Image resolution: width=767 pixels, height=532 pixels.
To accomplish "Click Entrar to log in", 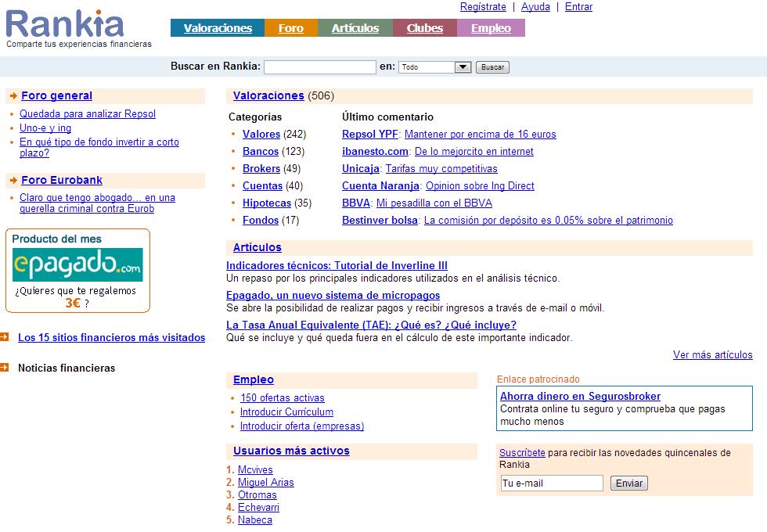I will [x=578, y=7].
